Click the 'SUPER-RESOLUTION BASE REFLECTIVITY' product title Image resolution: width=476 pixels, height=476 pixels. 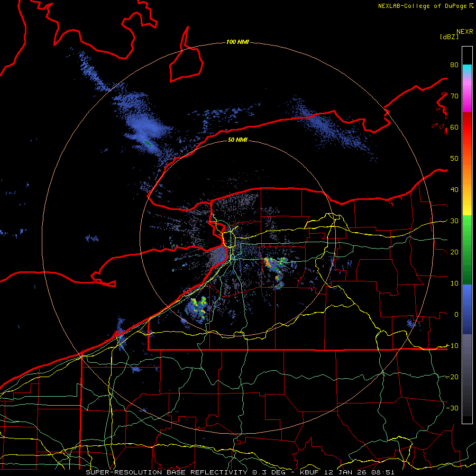coord(167,472)
